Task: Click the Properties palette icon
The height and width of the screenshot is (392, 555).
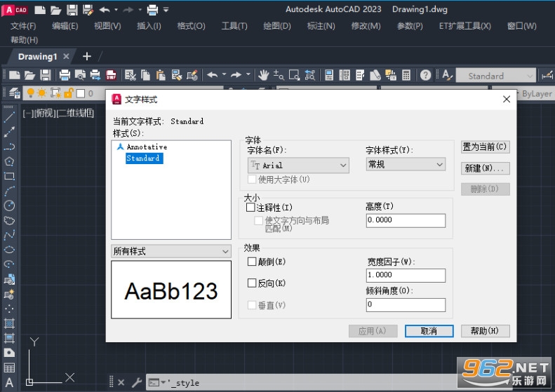Action: click(329, 75)
